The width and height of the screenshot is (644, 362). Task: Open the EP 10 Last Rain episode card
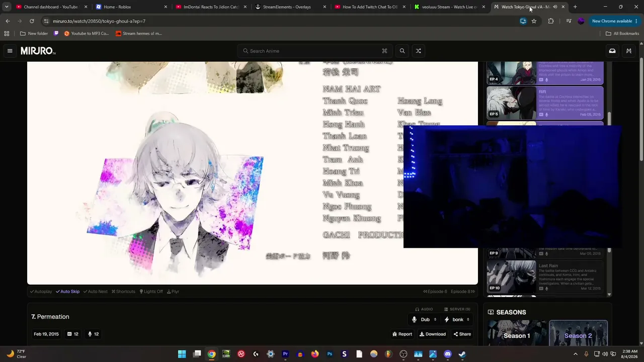point(545,276)
